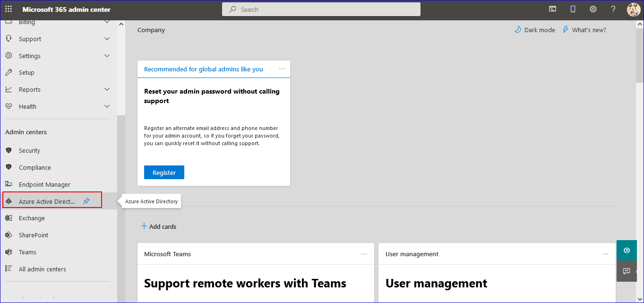The height and width of the screenshot is (303, 644).
Task: Click the SharePoint icon
Action: click(9, 235)
